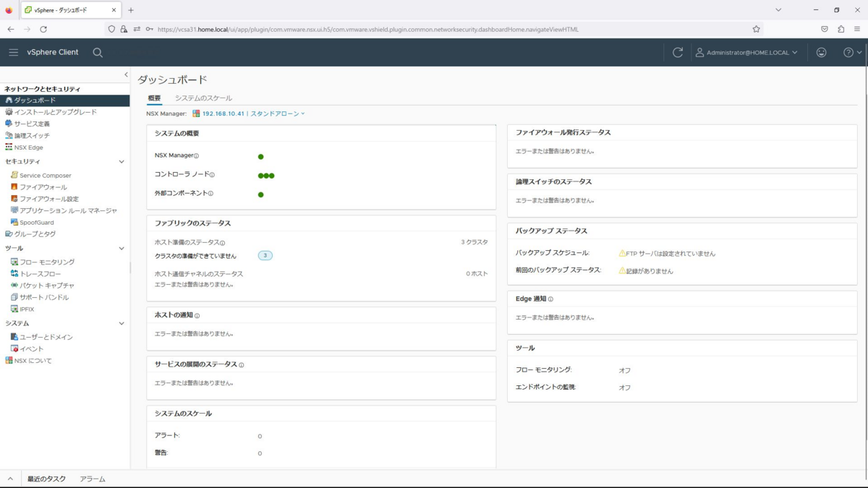Reload the page in Firefox
Image resolution: width=868 pixels, height=488 pixels.
pyautogui.click(x=43, y=29)
